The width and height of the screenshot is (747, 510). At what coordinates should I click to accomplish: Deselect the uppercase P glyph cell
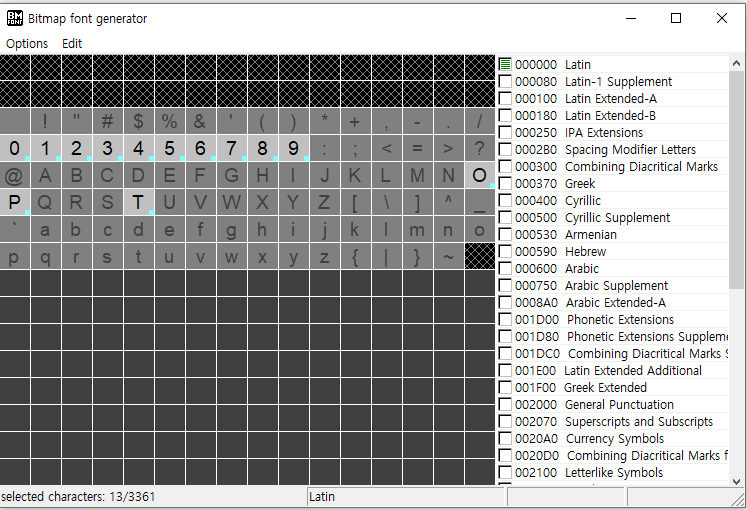(x=15, y=202)
